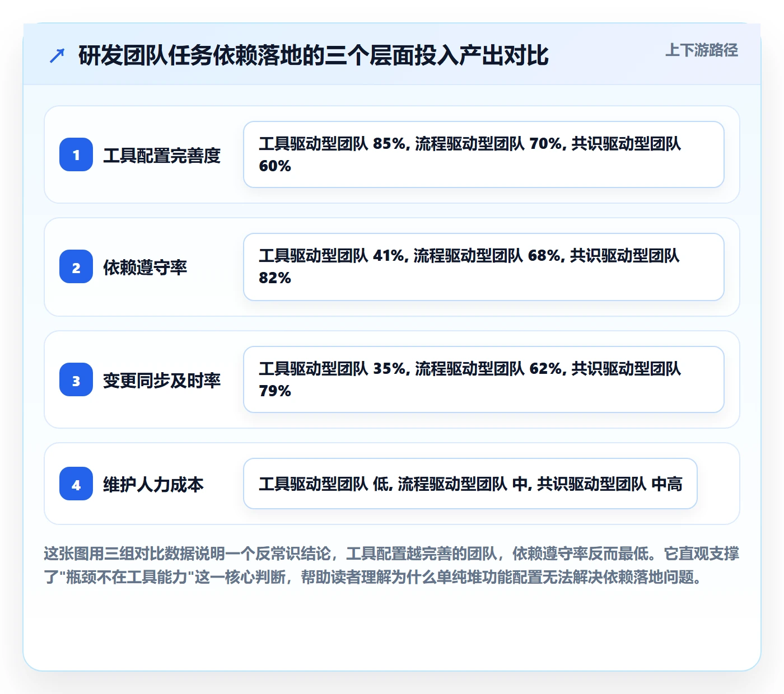The height and width of the screenshot is (694, 784).
Task: Click the number 4 badge
Action: [76, 484]
